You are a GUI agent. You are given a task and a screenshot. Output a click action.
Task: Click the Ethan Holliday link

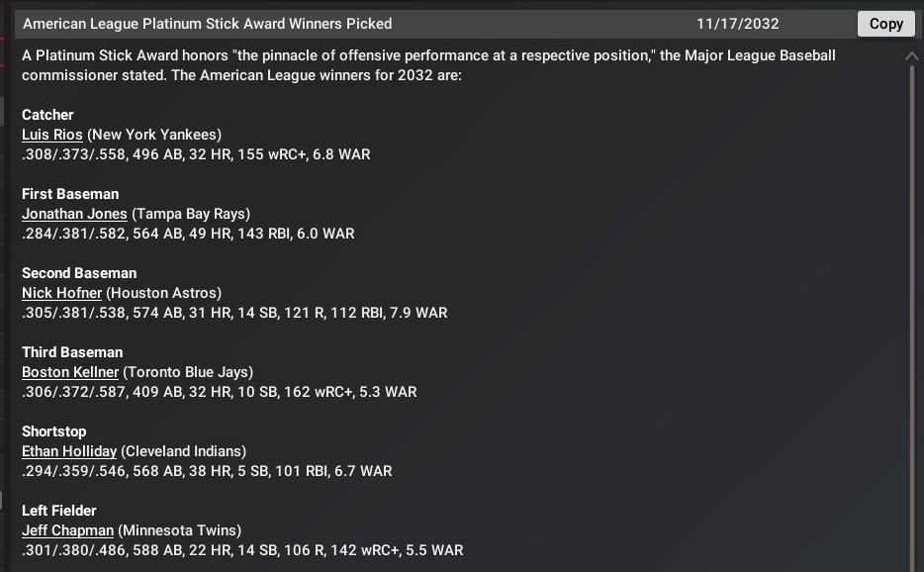point(69,451)
